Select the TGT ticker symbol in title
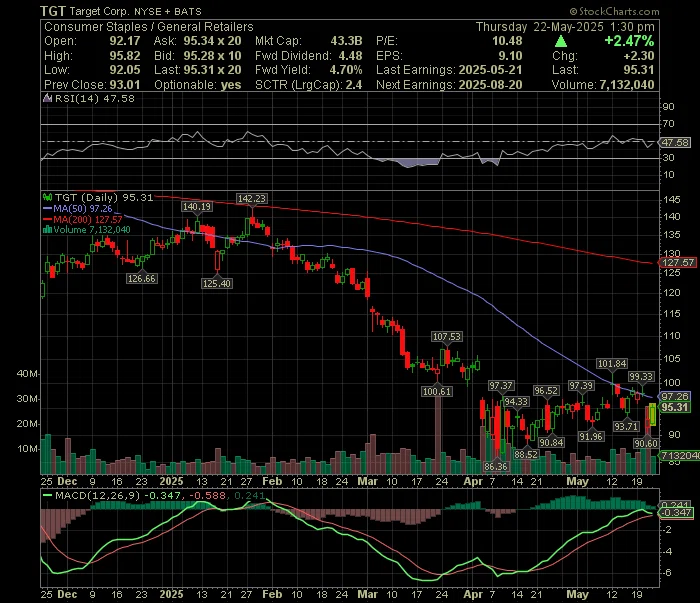 pyautogui.click(x=53, y=11)
